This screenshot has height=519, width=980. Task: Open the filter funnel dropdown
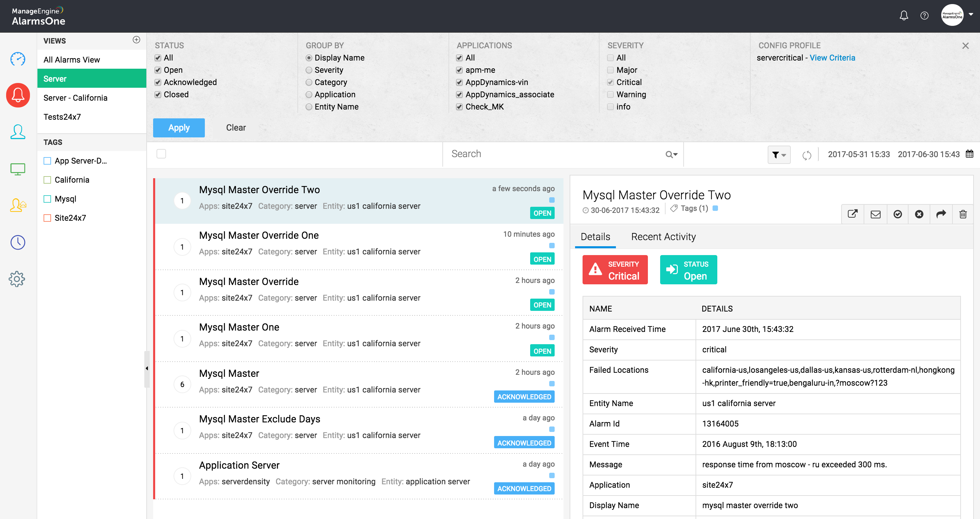coord(779,155)
